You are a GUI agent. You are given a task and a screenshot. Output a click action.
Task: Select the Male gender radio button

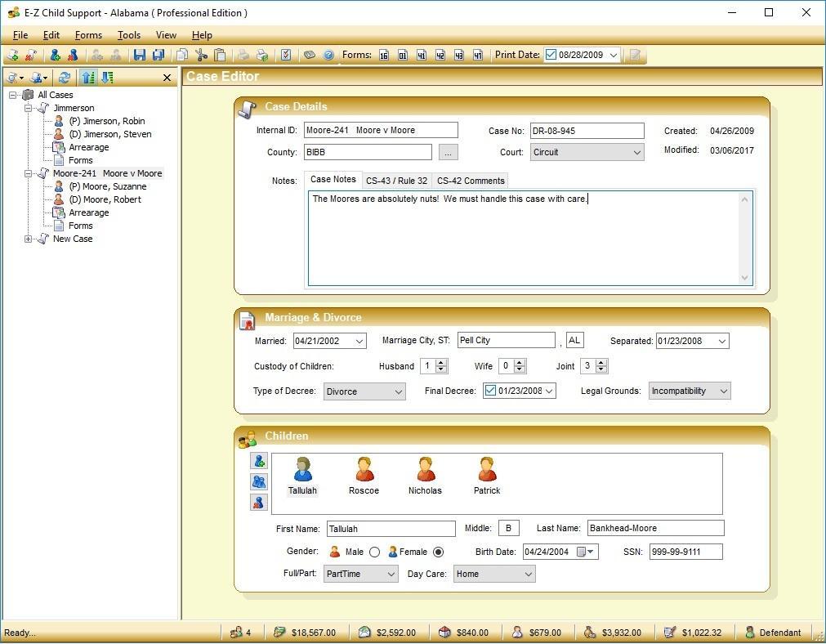(x=374, y=552)
